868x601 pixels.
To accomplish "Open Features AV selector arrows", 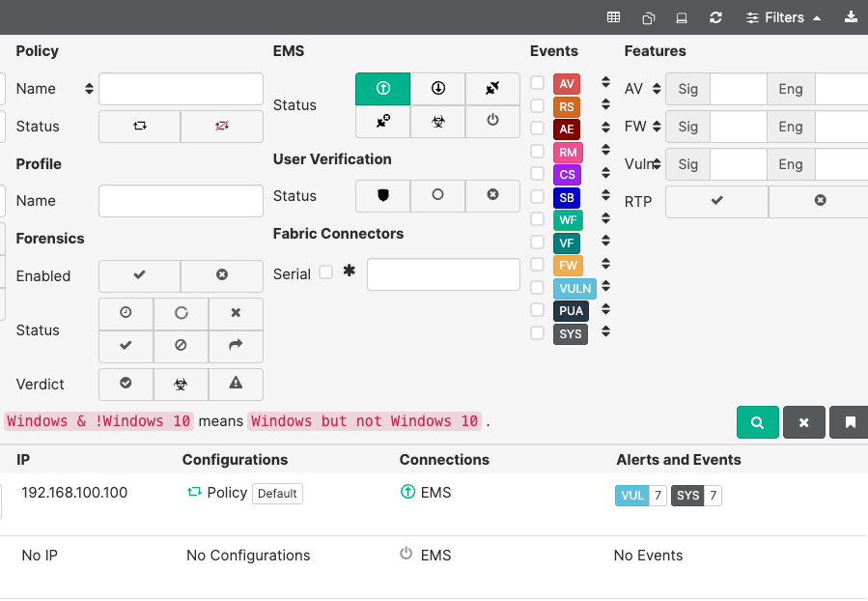I will tap(657, 89).
